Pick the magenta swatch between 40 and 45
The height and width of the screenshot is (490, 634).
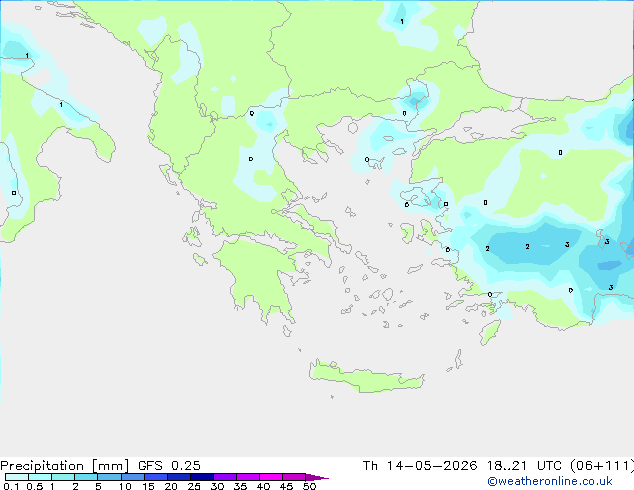coord(271,477)
